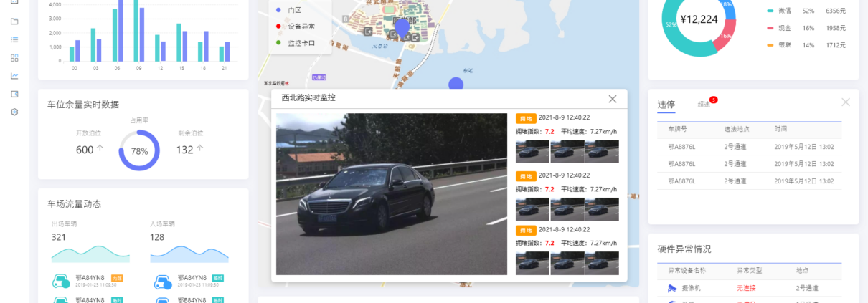Open the list icon in left sidebar
868x303 pixels.
point(14,39)
